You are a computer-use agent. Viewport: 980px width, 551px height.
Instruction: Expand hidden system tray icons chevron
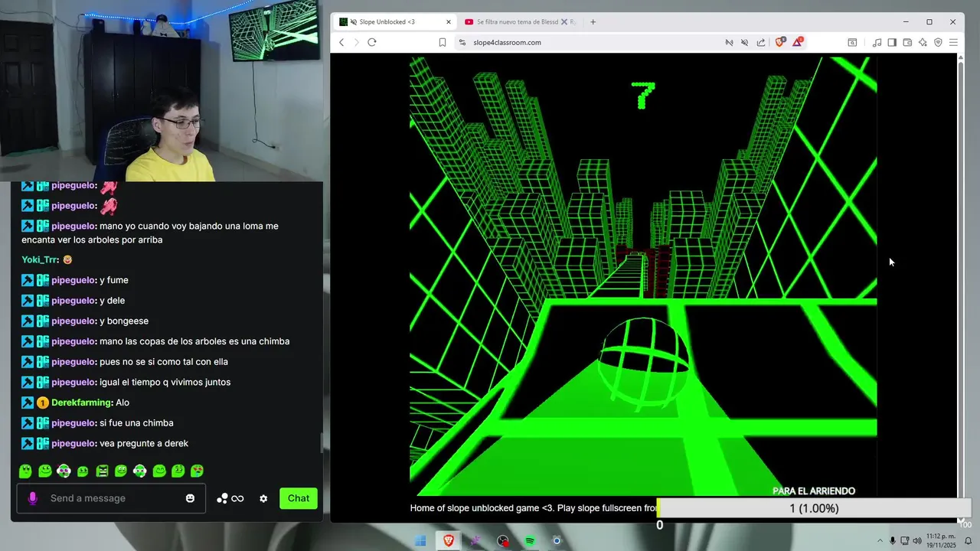pos(880,541)
